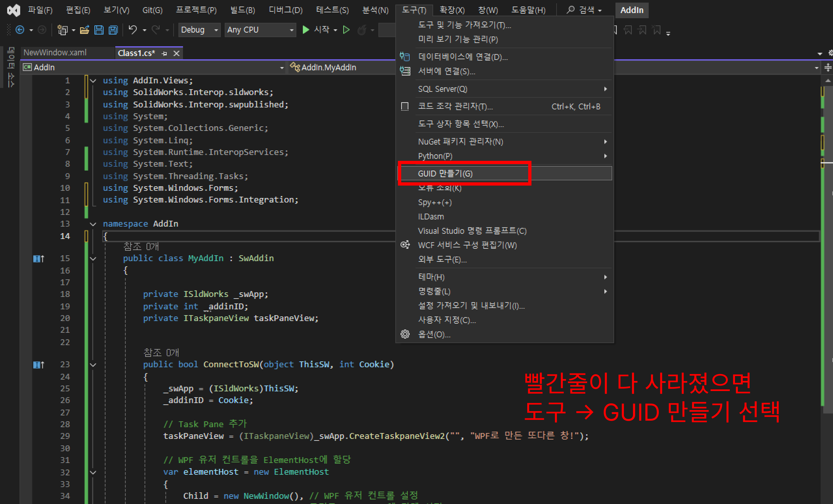The image size is (833, 504).
Task: Click the save all icon
Action: 113,30
